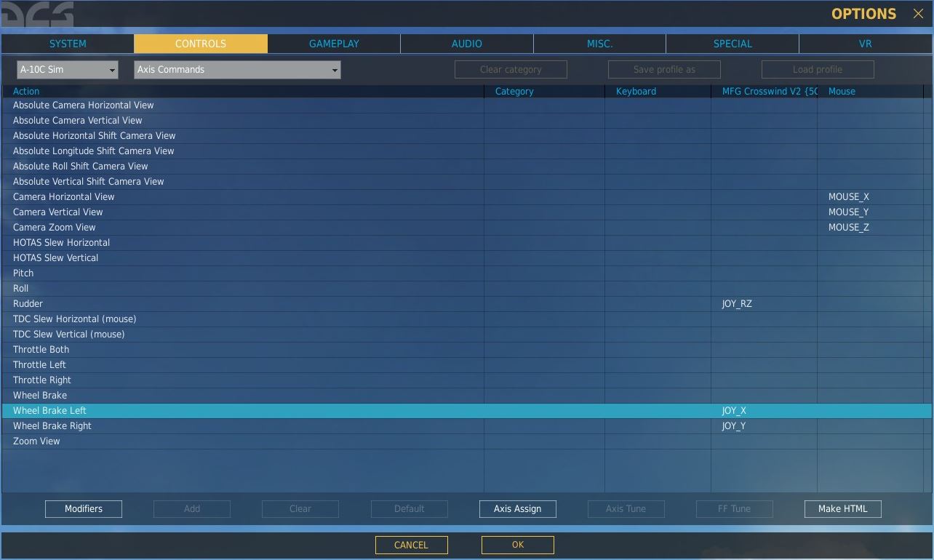The image size is (934, 560).
Task: Click the Mouse column header
Action: (871, 92)
